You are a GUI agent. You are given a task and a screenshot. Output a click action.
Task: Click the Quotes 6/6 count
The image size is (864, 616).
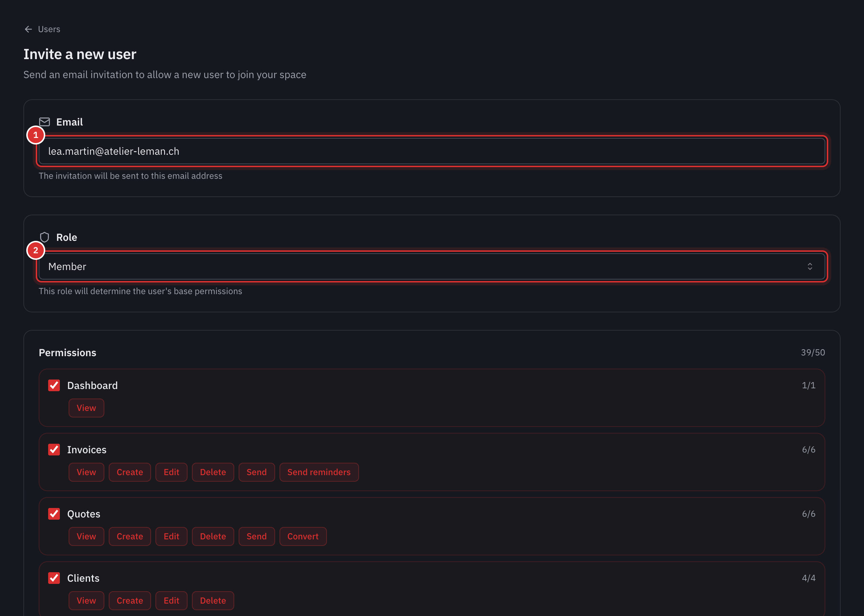click(808, 513)
